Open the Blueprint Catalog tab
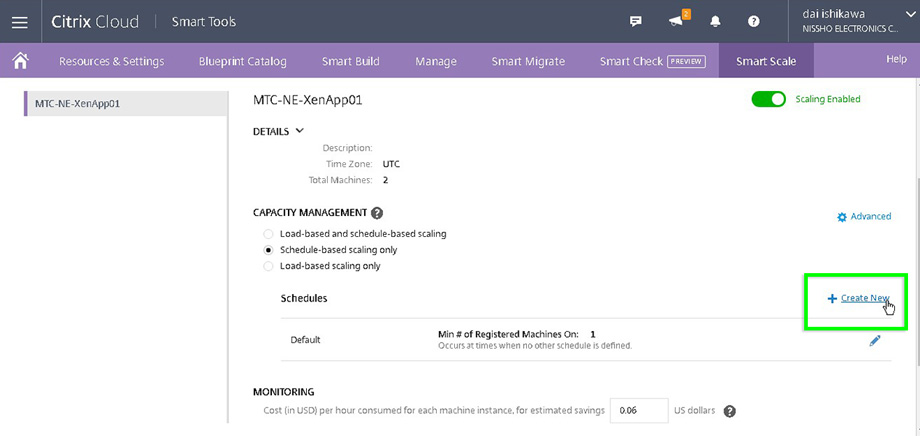The width and height of the screenshot is (920, 436). click(x=242, y=61)
